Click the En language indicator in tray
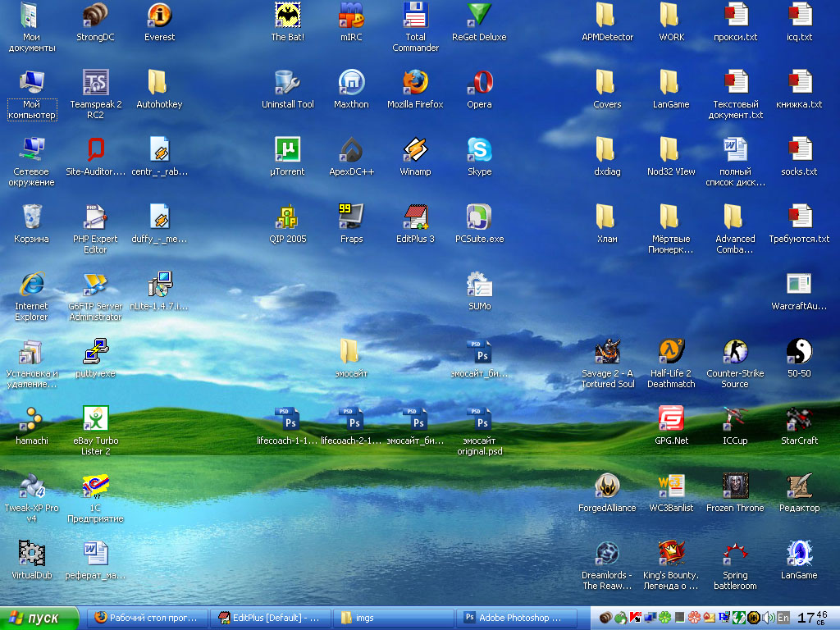The image size is (840, 630). tap(783, 618)
